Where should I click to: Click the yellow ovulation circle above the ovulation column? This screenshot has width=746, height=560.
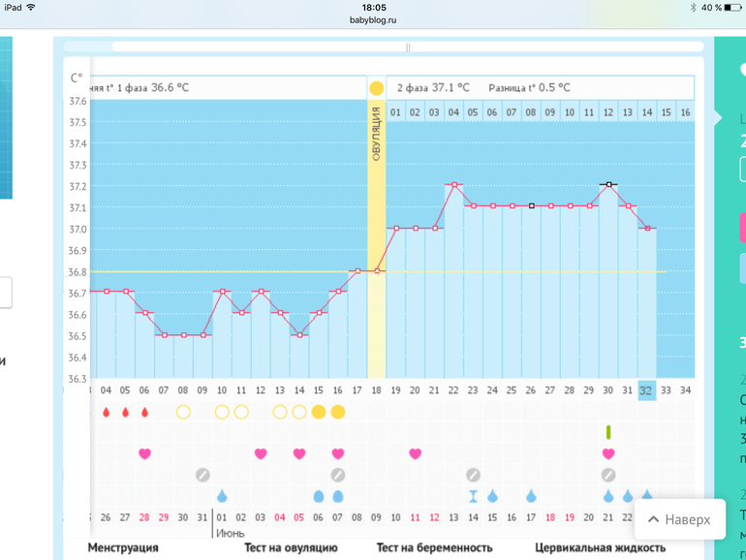click(x=376, y=88)
